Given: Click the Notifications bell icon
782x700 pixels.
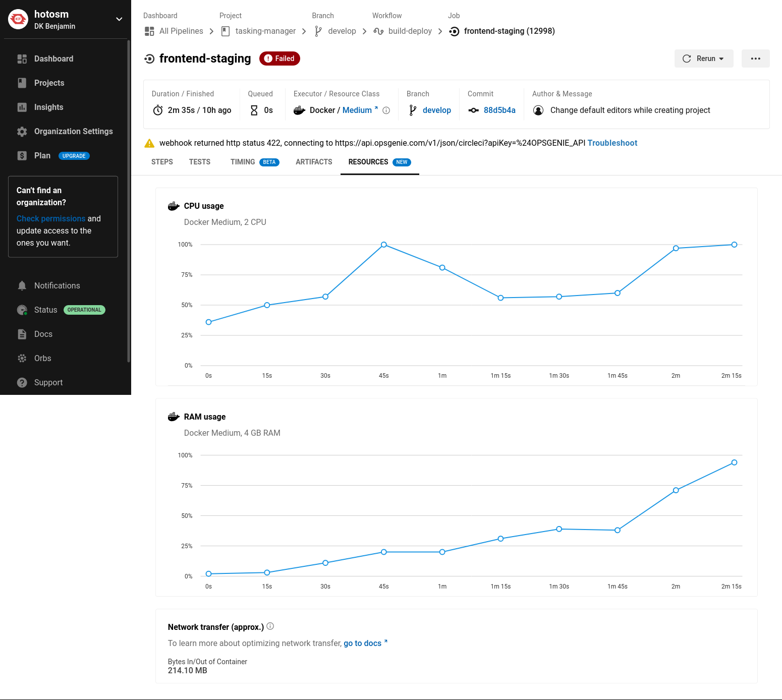Looking at the screenshot, I should (x=22, y=285).
